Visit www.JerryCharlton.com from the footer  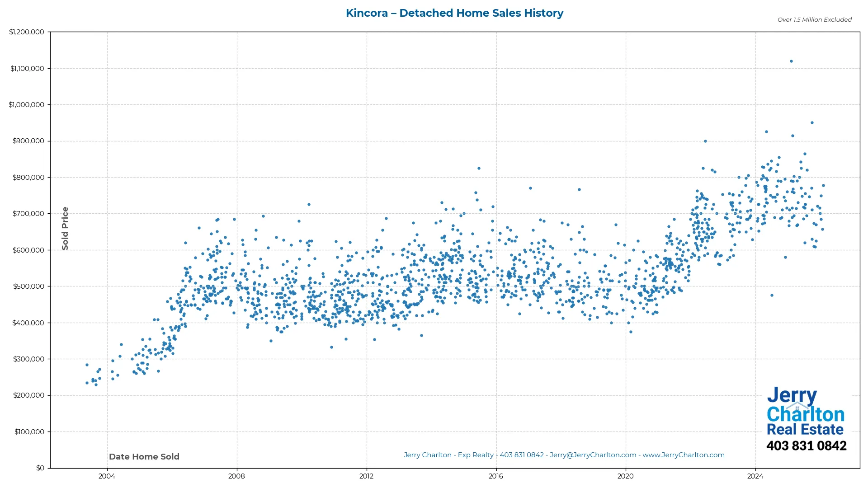(684, 455)
